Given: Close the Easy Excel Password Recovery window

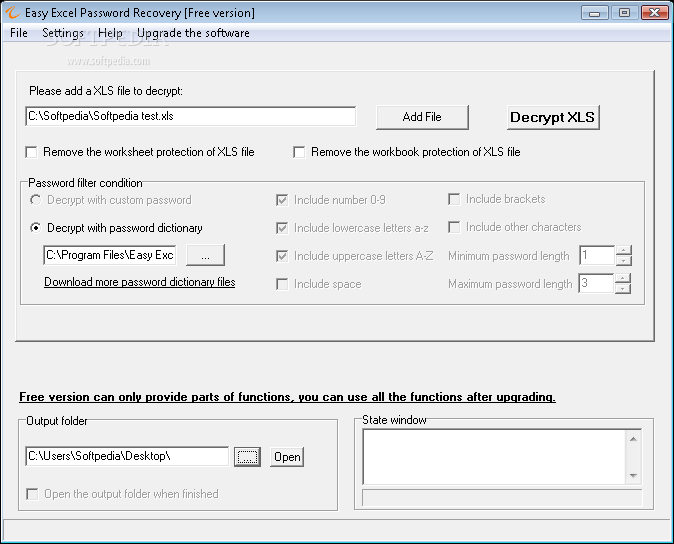Looking at the screenshot, I should (655, 13).
